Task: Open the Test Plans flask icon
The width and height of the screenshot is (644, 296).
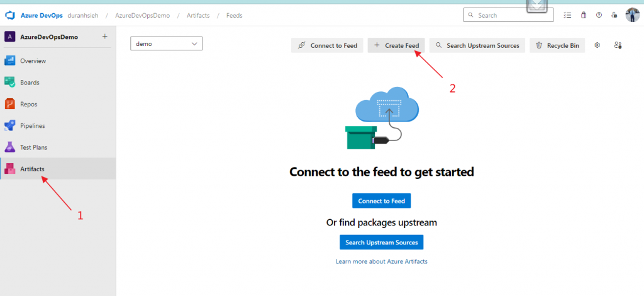Action: (9, 147)
